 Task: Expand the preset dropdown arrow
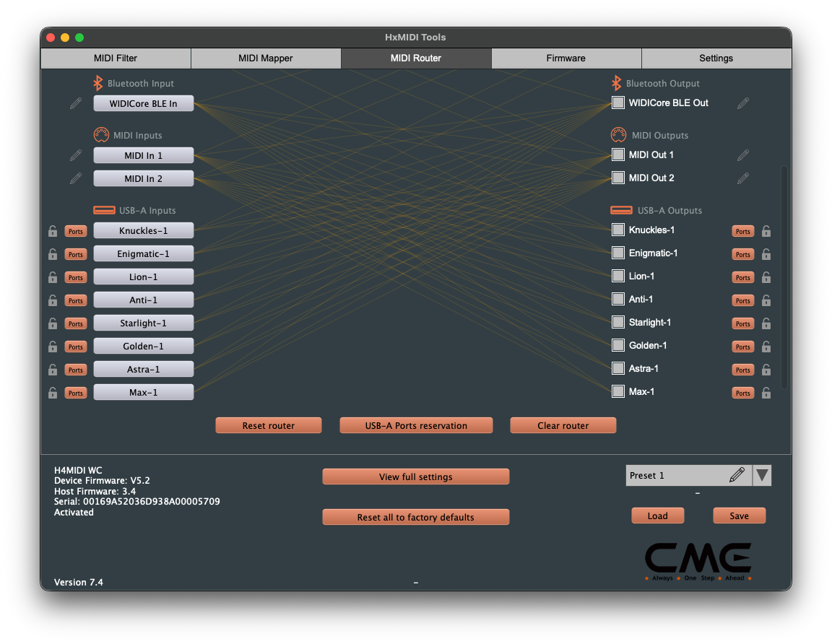click(762, 475)
